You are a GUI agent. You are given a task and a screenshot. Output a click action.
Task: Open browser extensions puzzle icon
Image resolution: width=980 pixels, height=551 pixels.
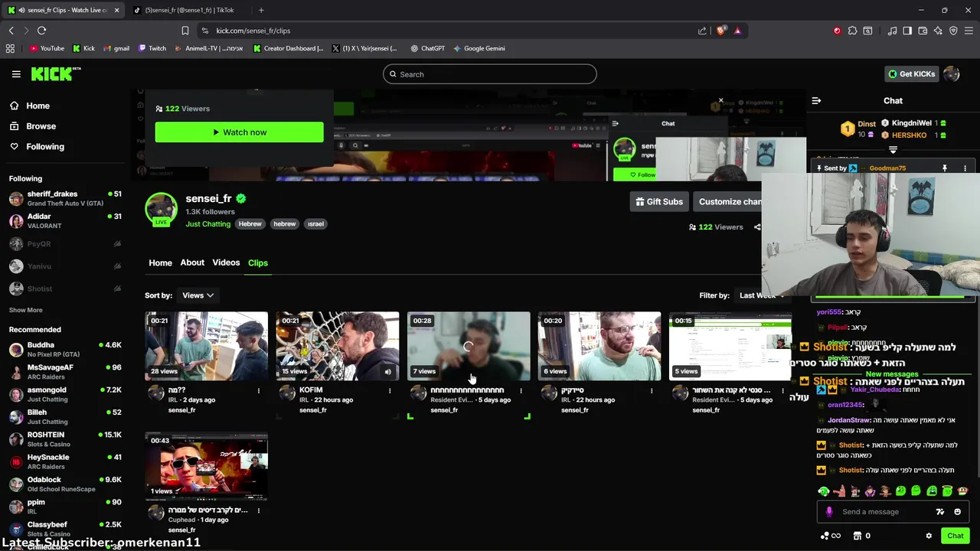[x=852, y=31]
